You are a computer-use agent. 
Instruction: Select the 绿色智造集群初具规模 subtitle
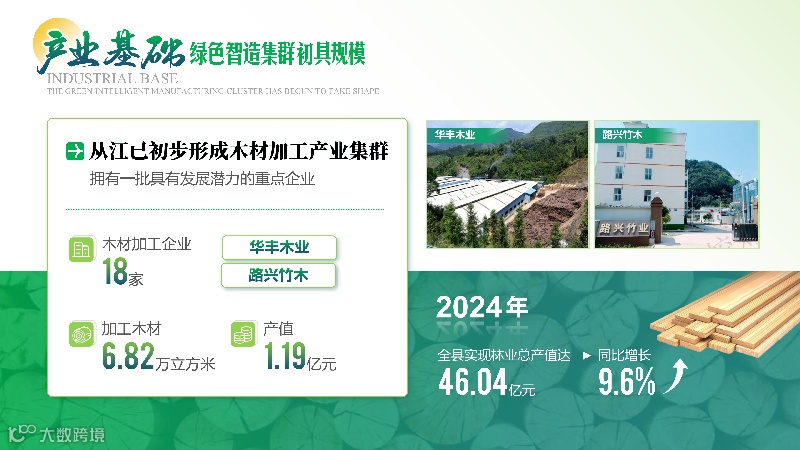pos(278,54)
